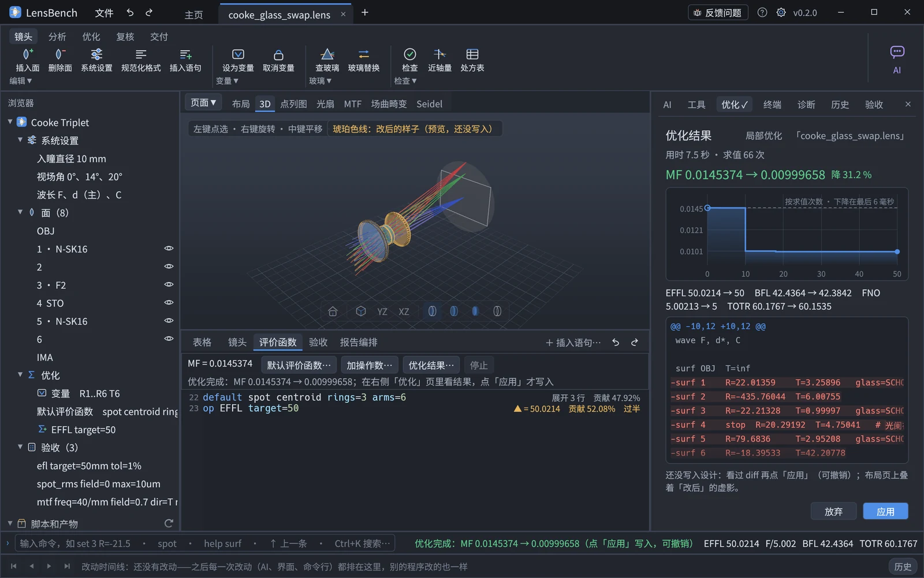This screenshot has height=578, width=924.
Task: Click 设为变量 set variable icon
Action: pyautogui.click(x=238, y=54)
